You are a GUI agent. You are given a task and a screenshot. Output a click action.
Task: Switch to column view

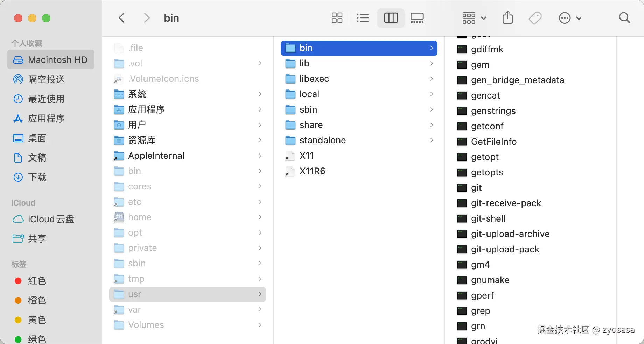coord(391,18)
